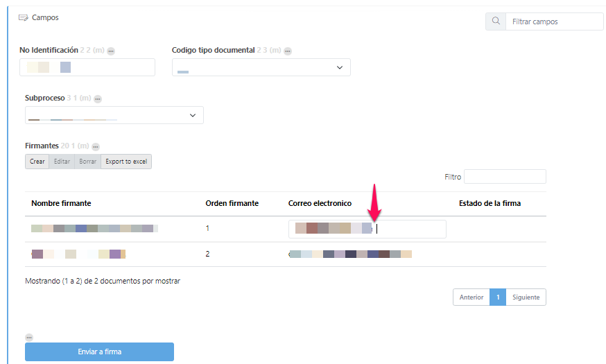606x364 pixels.
Task: Click the Filtro input above the table
Action: 505,177
